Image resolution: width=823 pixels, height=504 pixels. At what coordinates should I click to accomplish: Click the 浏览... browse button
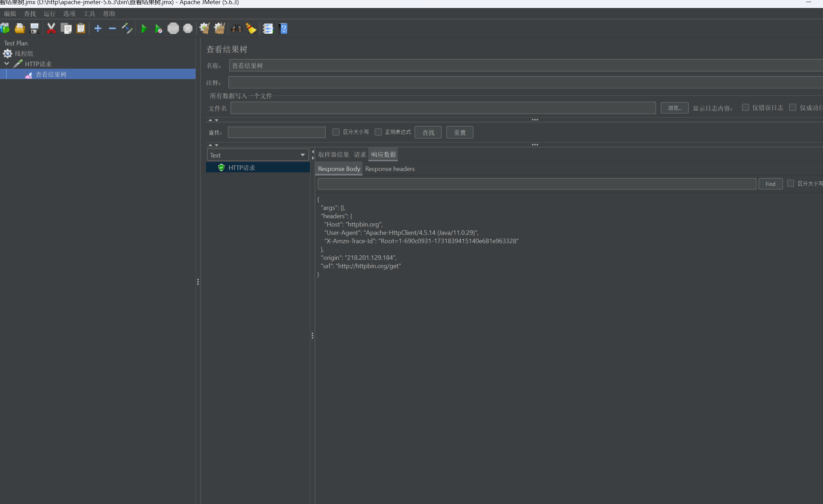(x=674, y=108)
